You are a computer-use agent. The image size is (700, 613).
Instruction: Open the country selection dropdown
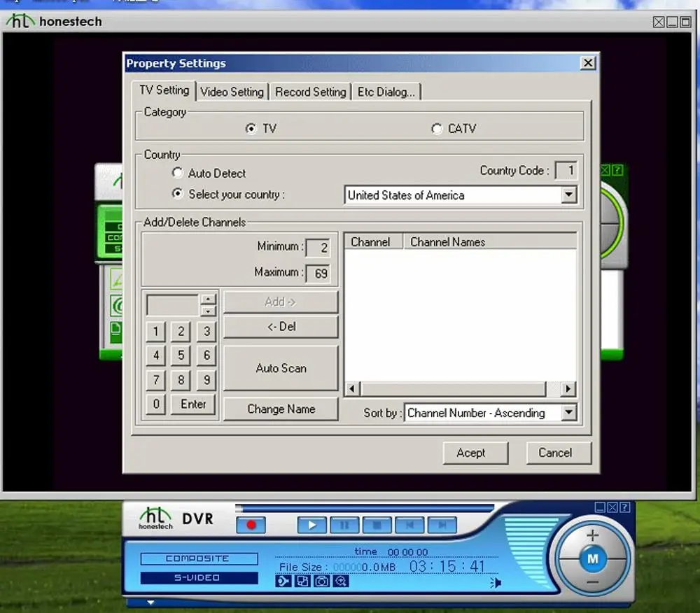[x=568, y=195]
